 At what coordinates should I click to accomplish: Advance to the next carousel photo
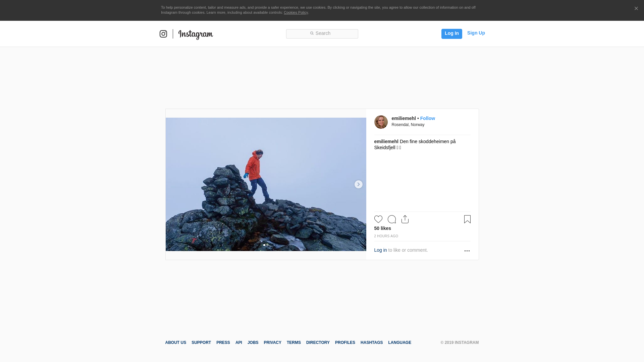coord(358,184)
